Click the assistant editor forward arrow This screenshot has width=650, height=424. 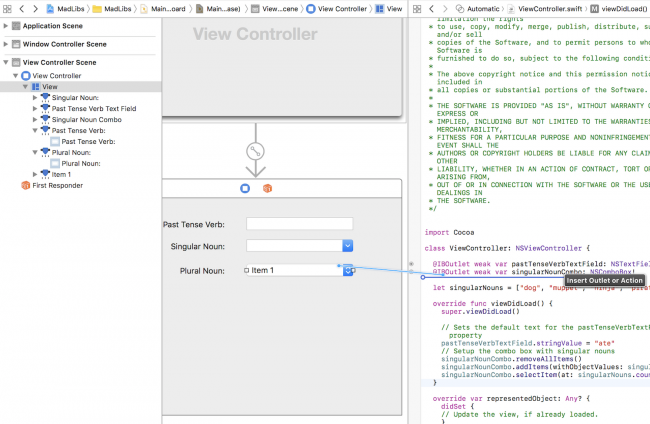point(444,8)
